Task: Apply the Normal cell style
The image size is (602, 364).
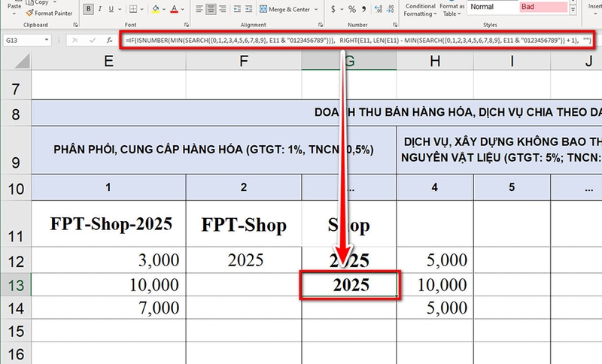Action: coord(493,7)
